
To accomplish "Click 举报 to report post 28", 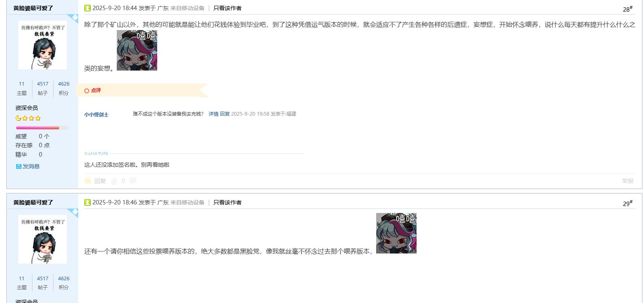I will coord(628,181).
